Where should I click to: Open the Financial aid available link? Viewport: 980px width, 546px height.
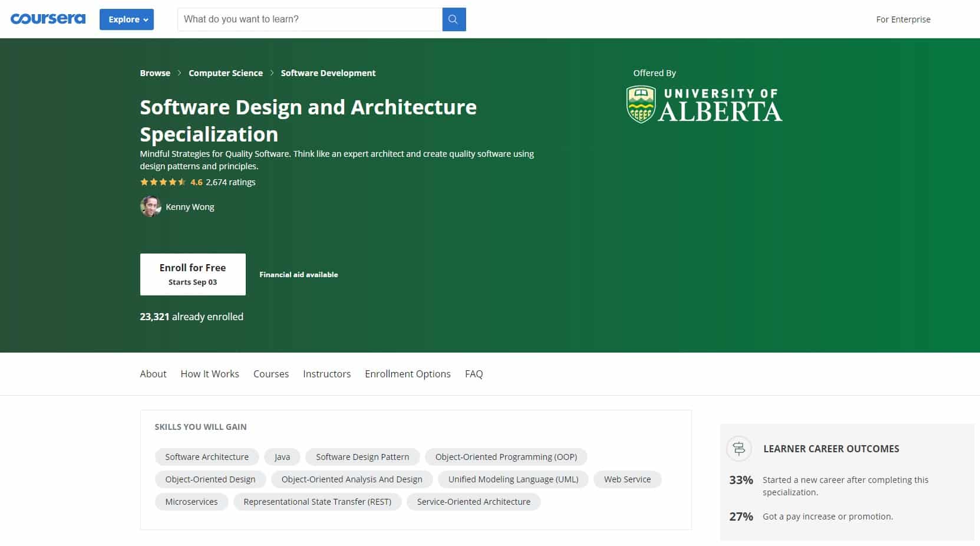coord(299,275)
